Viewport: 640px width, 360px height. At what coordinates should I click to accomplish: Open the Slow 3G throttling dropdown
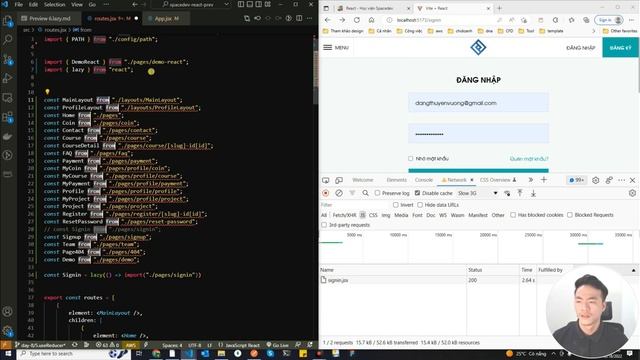click(478, 193)
